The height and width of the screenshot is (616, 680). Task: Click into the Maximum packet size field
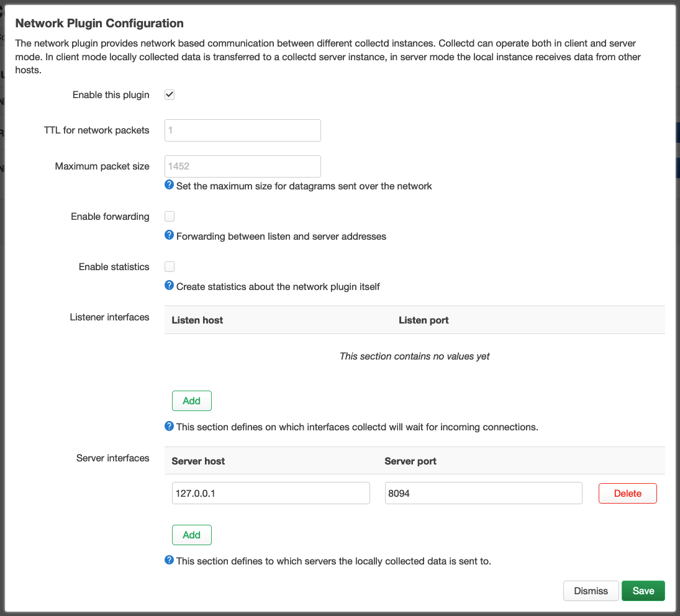point(242,166)
